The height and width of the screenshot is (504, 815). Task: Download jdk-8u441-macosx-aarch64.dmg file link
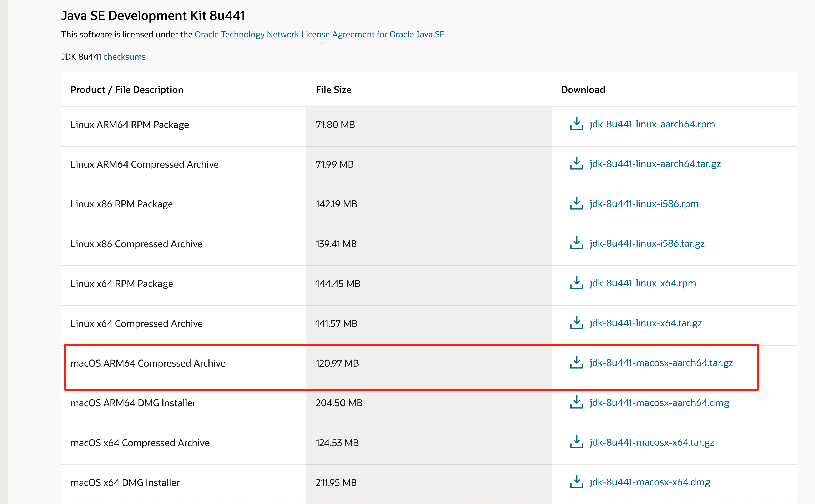click(x=659, y=403)
